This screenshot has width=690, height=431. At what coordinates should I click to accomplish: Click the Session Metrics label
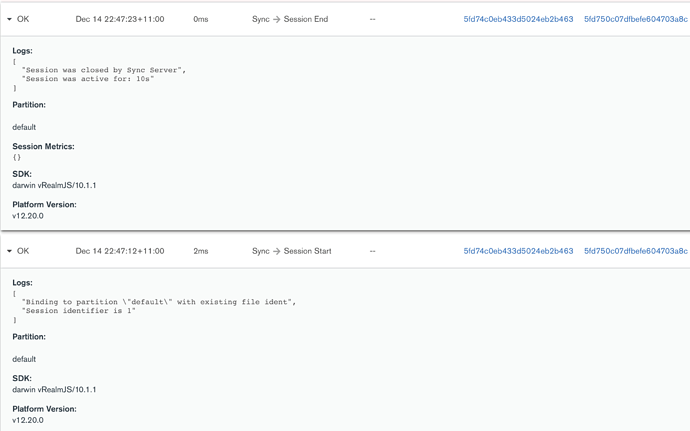(x=43, y=147)
